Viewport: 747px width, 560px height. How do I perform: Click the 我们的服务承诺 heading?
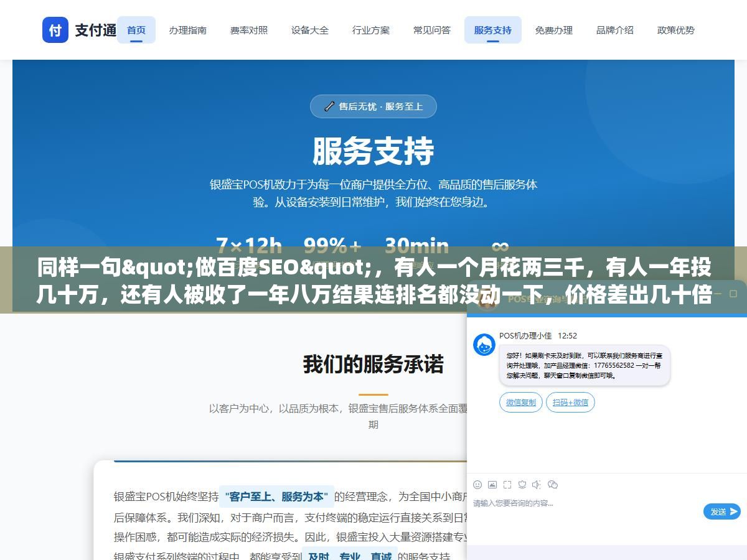[x=374, y=364]
